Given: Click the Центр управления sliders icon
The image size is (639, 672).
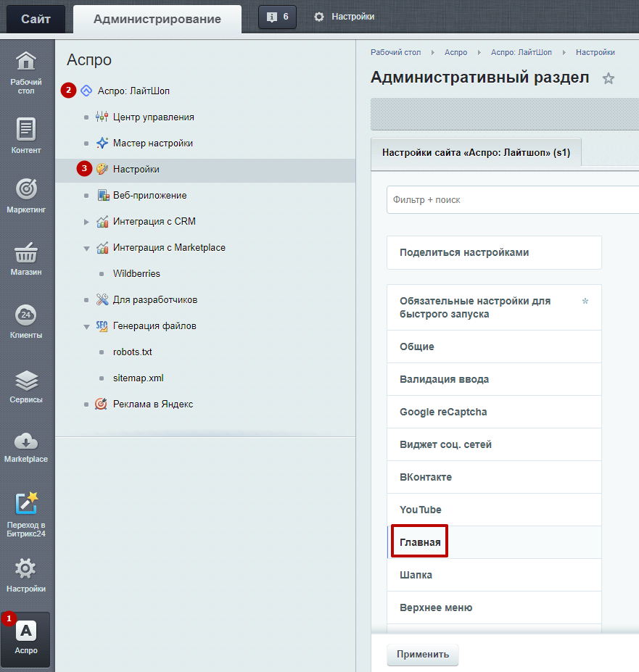Looking at the screenshot, I should [x=102, y=117].
